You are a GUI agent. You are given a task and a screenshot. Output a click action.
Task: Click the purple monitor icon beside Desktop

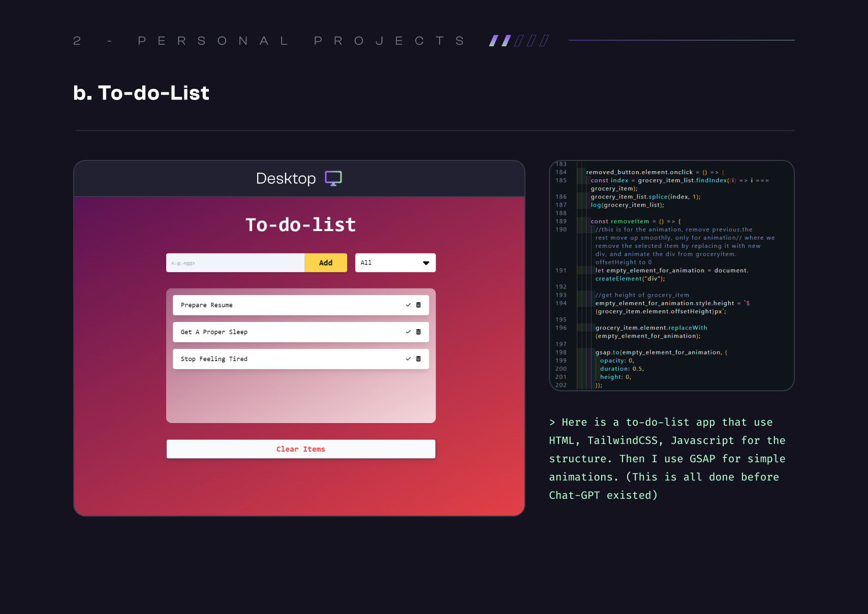click(x=333, y=178)
